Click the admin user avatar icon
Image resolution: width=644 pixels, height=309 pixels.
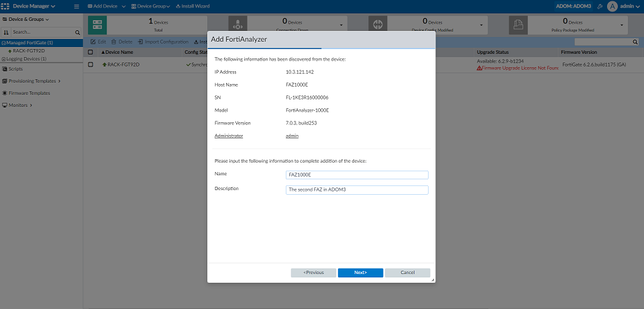pos(612,6)
